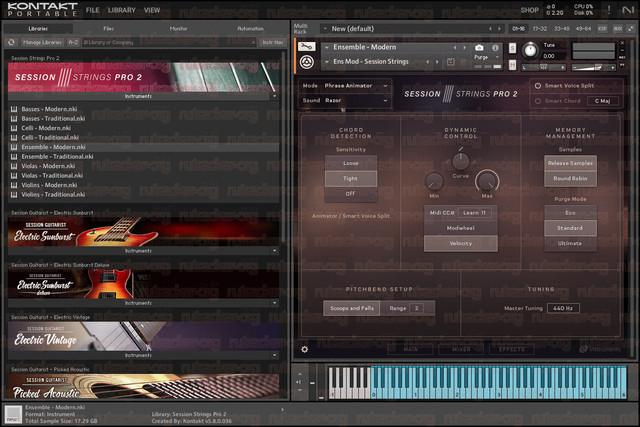This screenshot has width=640, height=427.
Task: Open Basses - Modern.nki instrument
Action: (49, 109)
